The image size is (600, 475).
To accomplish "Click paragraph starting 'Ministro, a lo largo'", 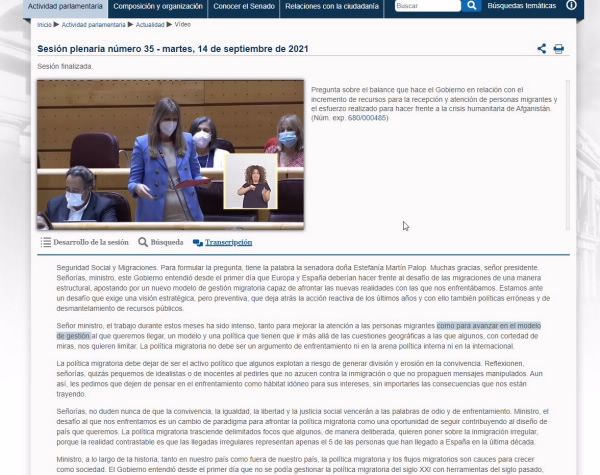I will [x=300, y=464].
